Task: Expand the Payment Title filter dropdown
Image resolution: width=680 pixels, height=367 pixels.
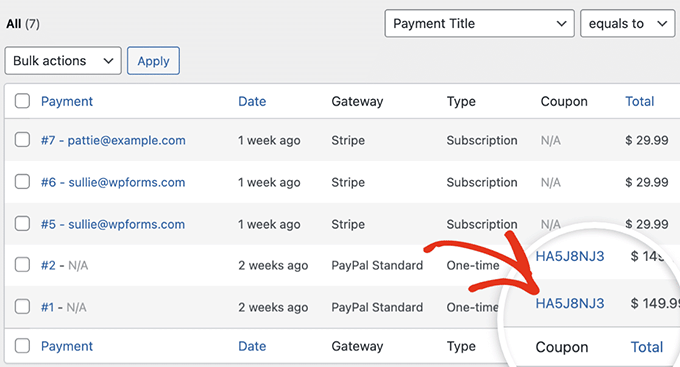Action: [x=479, y=23]
